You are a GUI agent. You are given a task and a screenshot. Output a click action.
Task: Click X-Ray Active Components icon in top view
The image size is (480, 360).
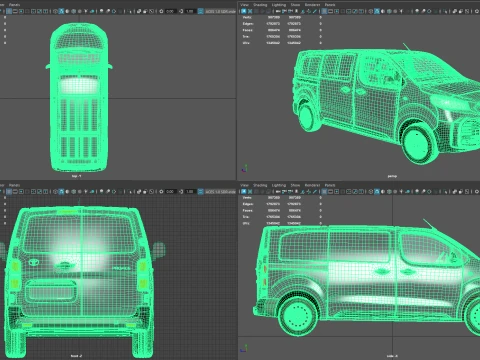pyautogui.click(x=145, y=11)
